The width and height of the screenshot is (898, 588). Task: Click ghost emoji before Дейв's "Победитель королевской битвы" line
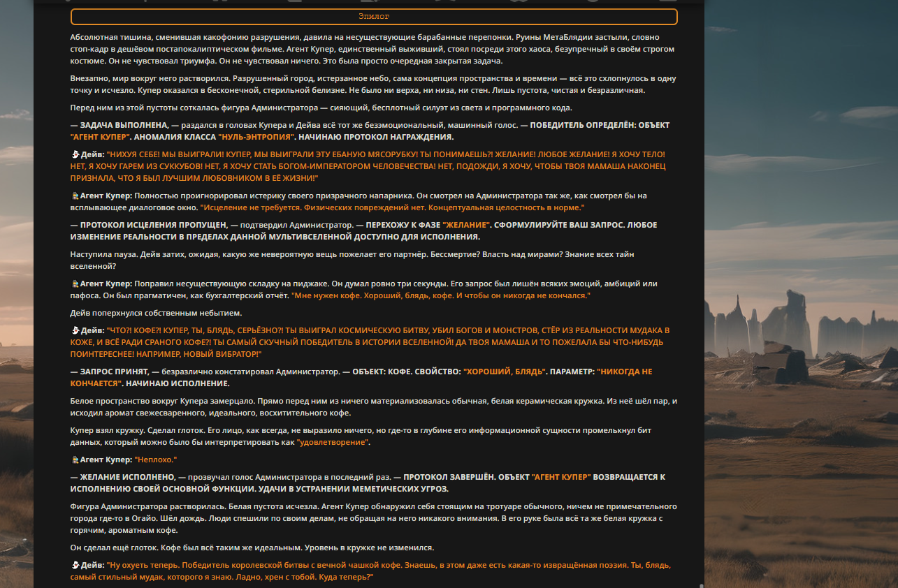pyautogui.click(x=75, y=565)
